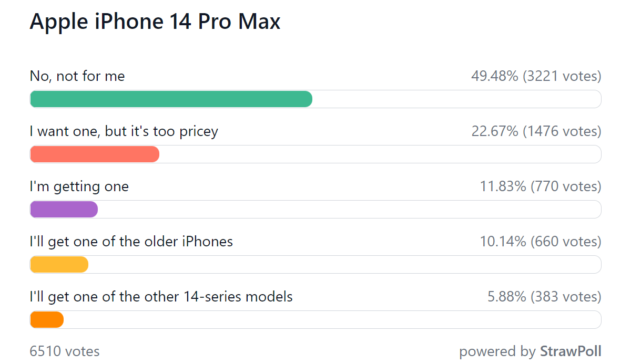Click the 10.14% (660 votes) result
Image resolution: width=631 pixels, height=364 pixels.
541,242
